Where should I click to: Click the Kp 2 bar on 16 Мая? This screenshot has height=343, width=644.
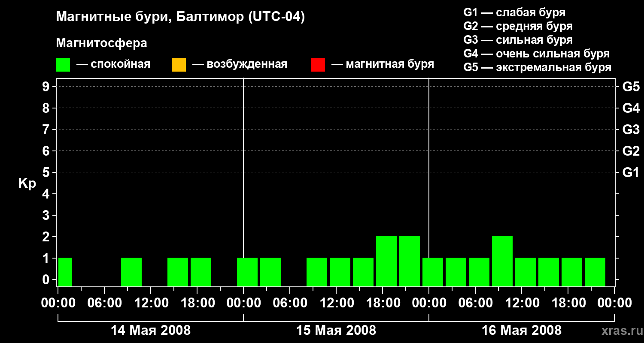[502, 261]
